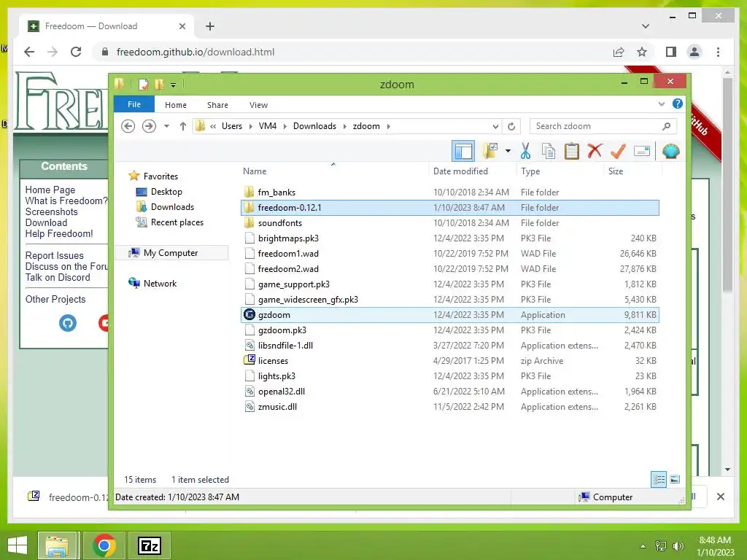The image size is (747, 560).
Task: Open Chrome profile avatar
Action: [x=694, y=52]
